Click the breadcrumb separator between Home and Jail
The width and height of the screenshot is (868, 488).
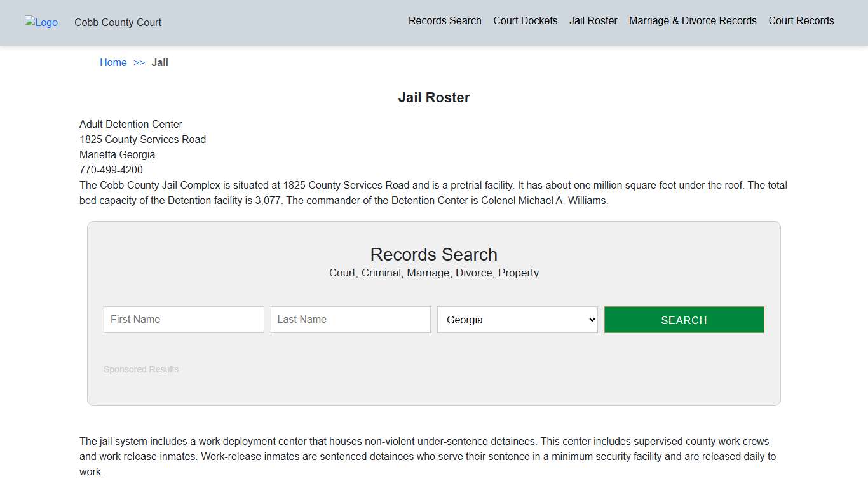pyautogui.click(x=139, y=62)
